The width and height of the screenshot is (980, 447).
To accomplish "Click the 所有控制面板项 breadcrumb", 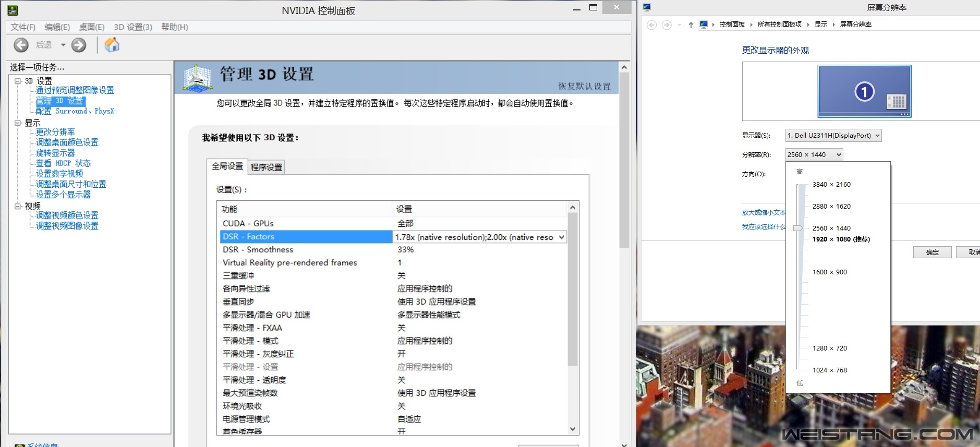I will pos(780,25).
